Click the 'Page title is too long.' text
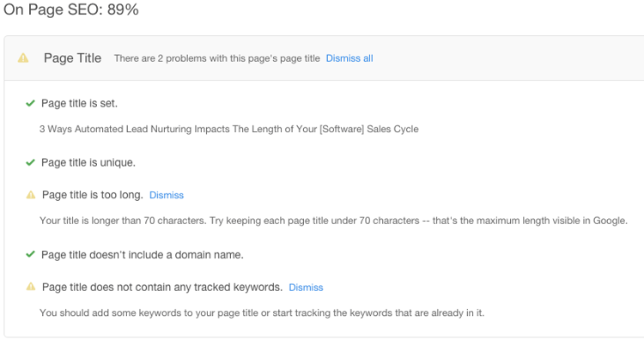Viewport: 644px width, 340px height. pyautogui.click(x=93, y=195)
